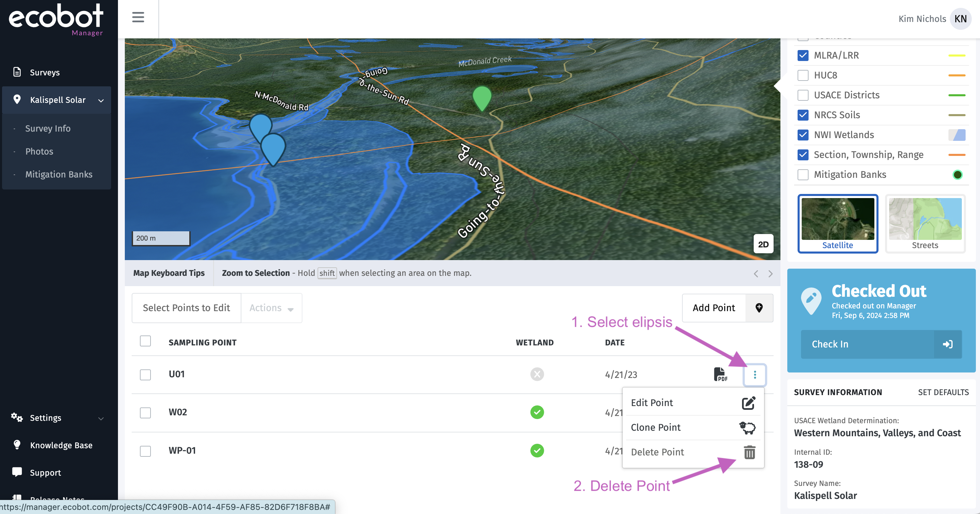Choose Edit Point from the menu
980x514 pixels.
coord(652,403)
